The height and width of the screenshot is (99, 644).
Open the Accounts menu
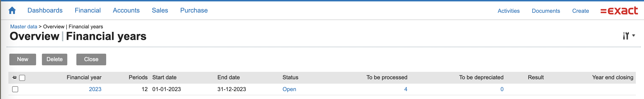[x=126, y=10]
